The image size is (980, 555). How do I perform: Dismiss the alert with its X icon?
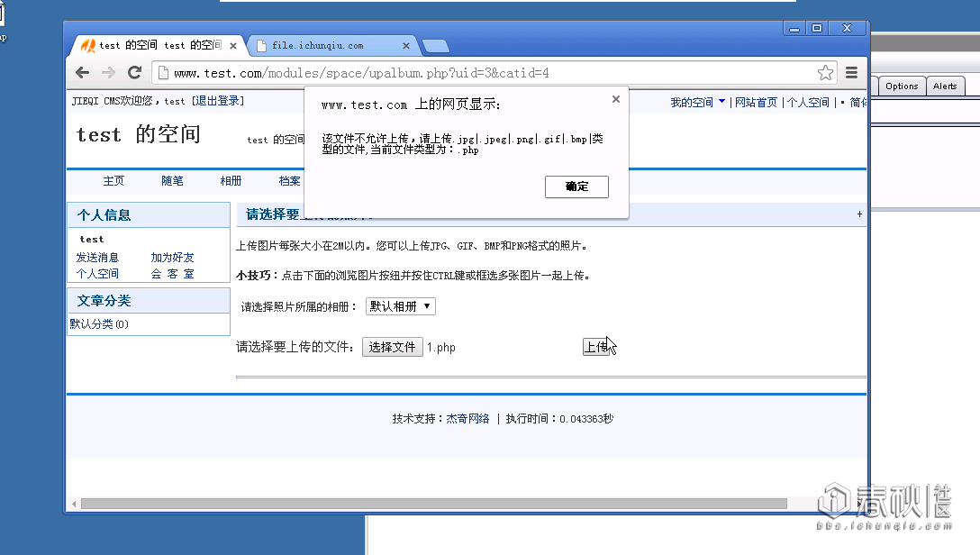tap(615, 99)
